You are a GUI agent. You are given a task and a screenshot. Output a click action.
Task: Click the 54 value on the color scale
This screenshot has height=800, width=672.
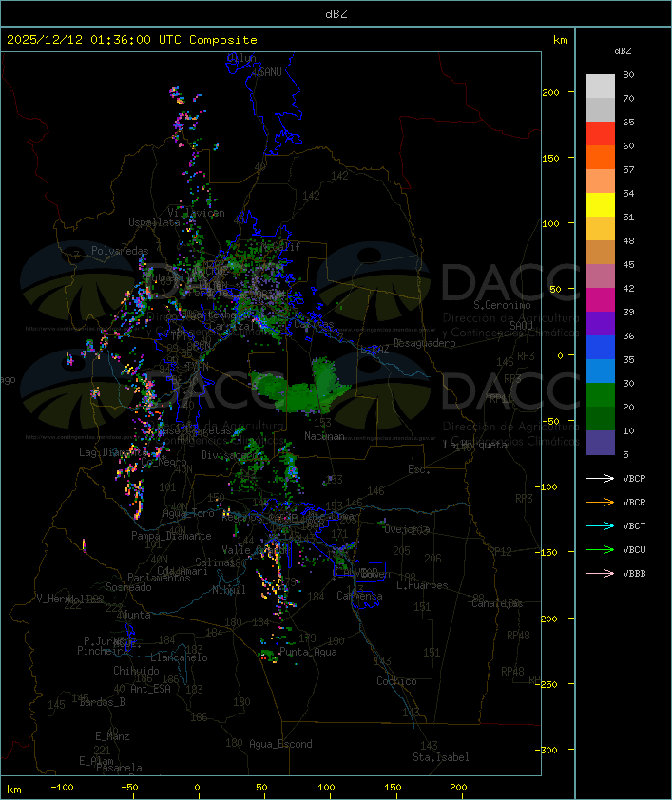point(628,194)
